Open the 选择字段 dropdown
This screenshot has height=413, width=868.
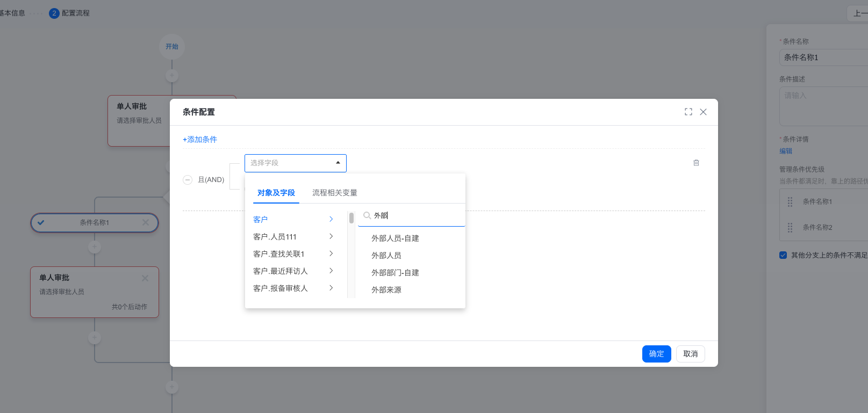click(x=296, y=163)
